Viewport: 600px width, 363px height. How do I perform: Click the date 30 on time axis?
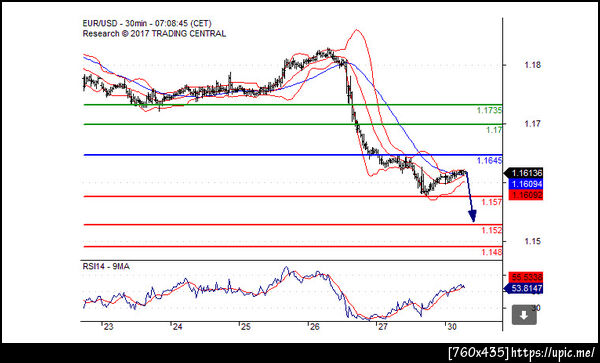click(452, 327)
